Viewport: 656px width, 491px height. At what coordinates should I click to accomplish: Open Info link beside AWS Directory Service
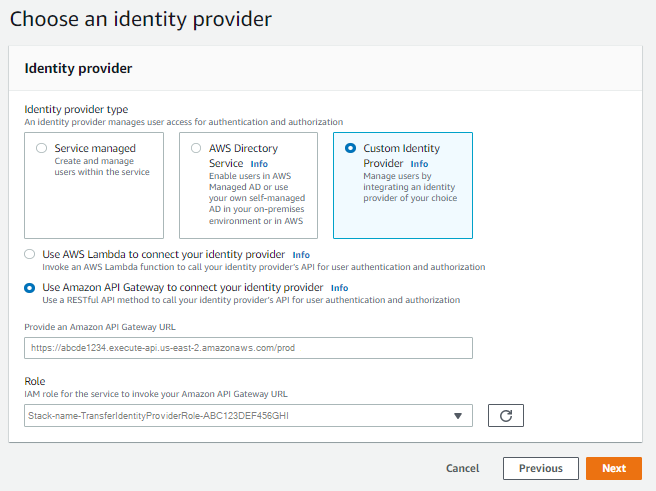259,164
